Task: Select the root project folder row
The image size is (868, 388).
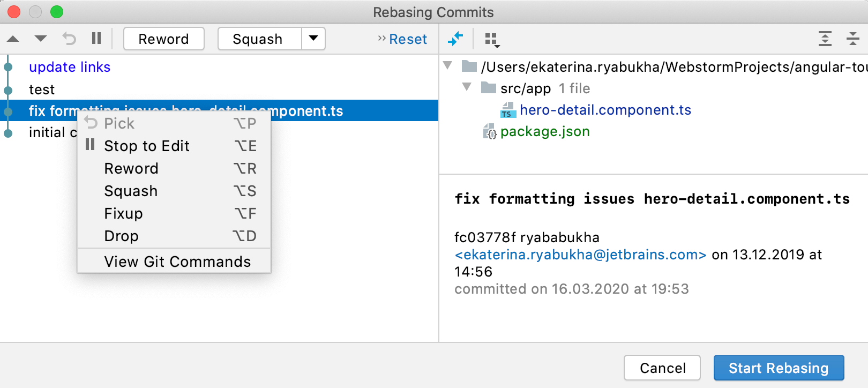Action: click(654, 66)
